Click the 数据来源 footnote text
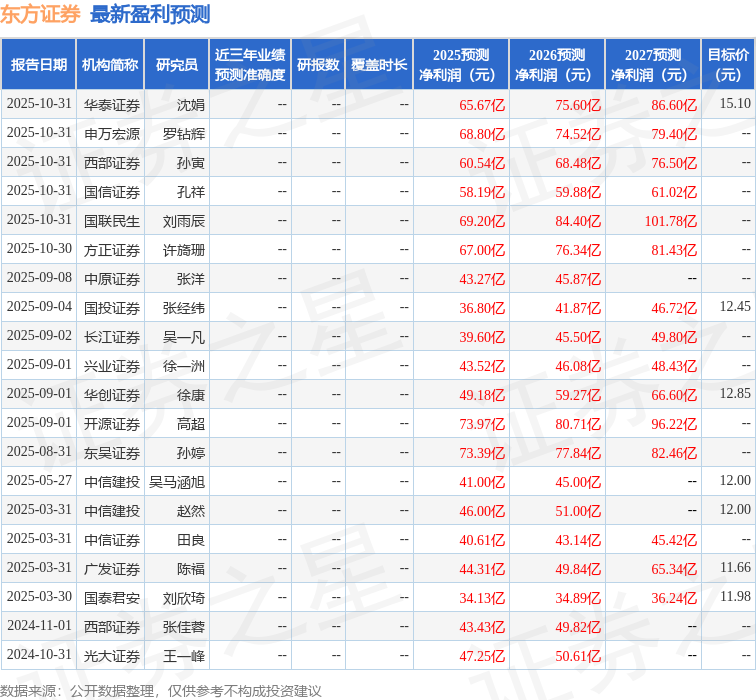The height and width of the screenshot is (700, 756). tap(161, 691)
